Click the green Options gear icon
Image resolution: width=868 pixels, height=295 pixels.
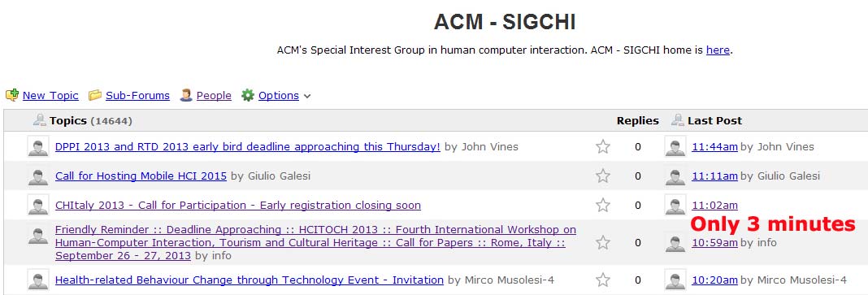pos(247,95)
